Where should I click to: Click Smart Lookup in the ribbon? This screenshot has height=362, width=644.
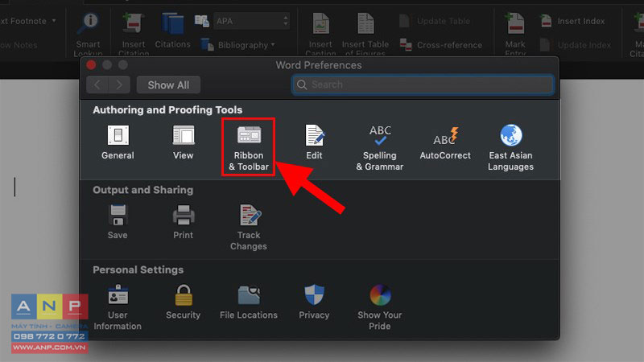(89, 34)
